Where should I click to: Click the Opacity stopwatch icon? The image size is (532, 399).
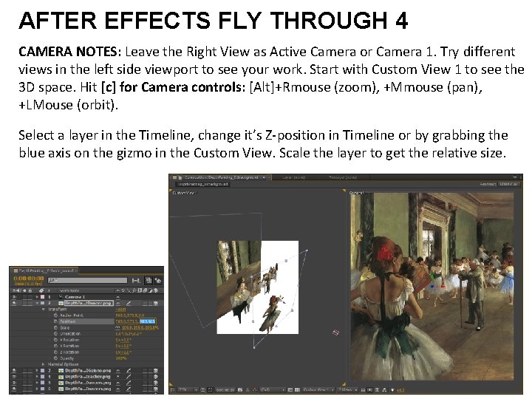[55, 358]
